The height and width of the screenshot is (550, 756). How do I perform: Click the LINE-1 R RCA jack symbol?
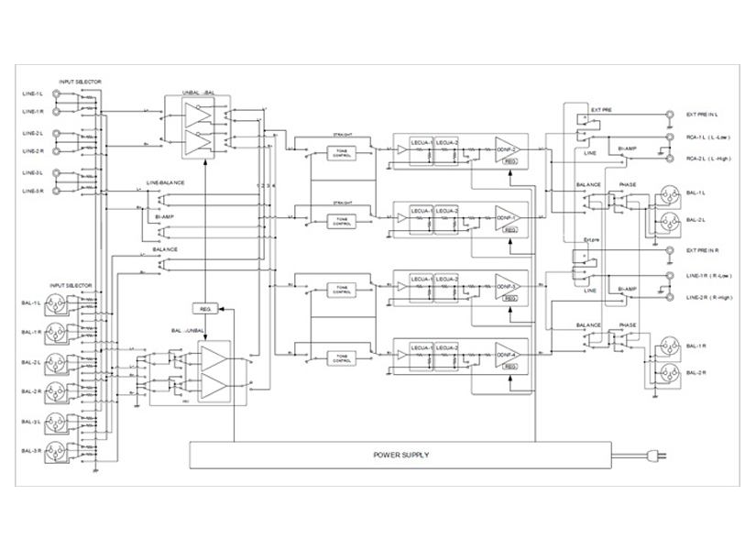(x=57, y=112)
